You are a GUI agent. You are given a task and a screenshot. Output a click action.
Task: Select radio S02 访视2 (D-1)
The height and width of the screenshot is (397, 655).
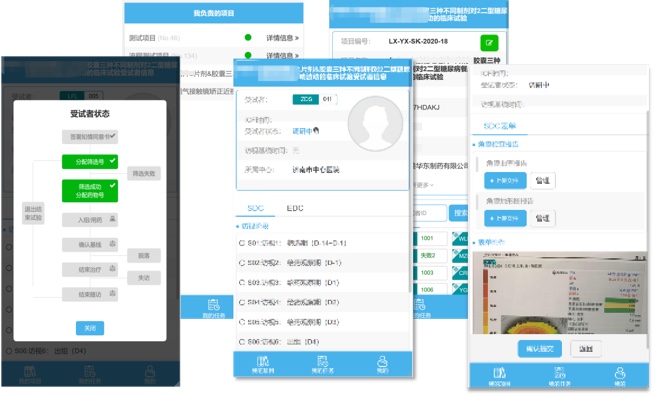[241, 263]
